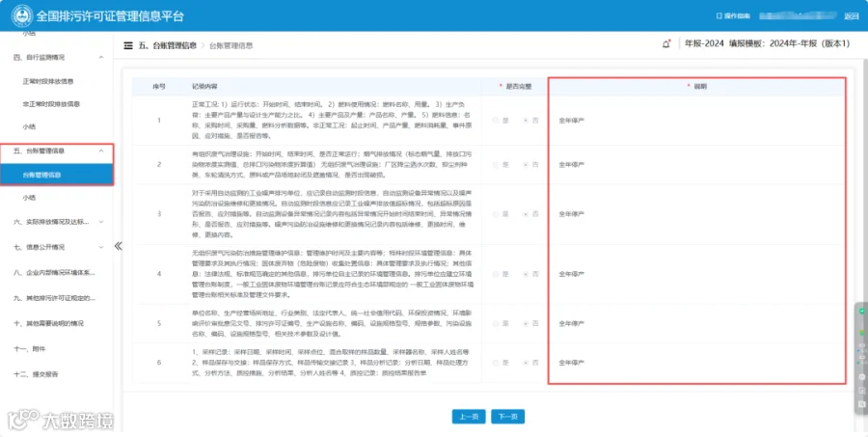868x437 pixels.
Task: Click the green shield icon in floating bar
Action: coord(862,312)
